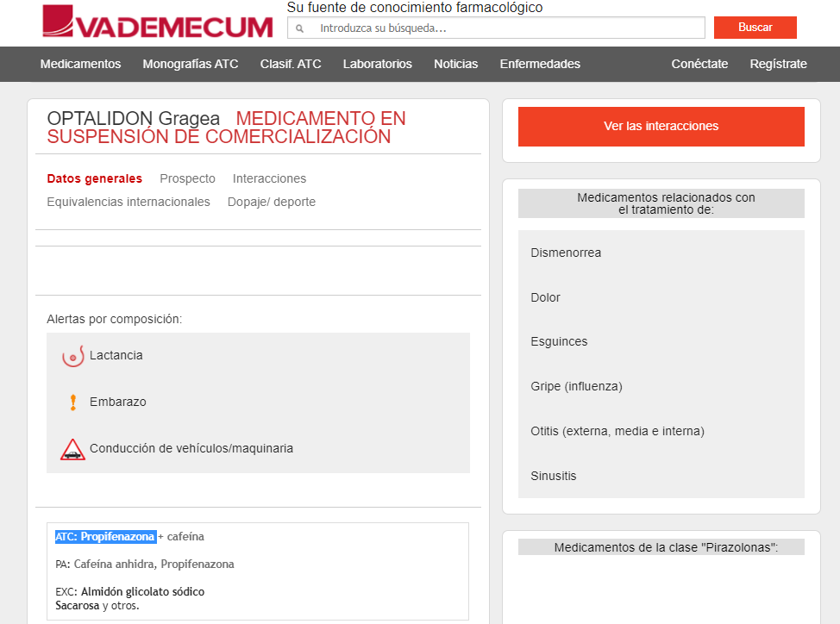Open Equivalencias internacionales tab
This screenshot has height=624, width=840.
click(129, 203)
